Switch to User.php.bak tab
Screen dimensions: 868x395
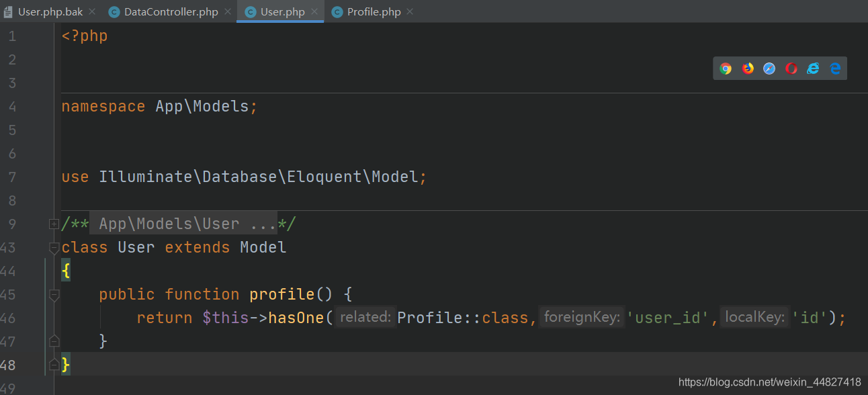[x=50, y=11]
